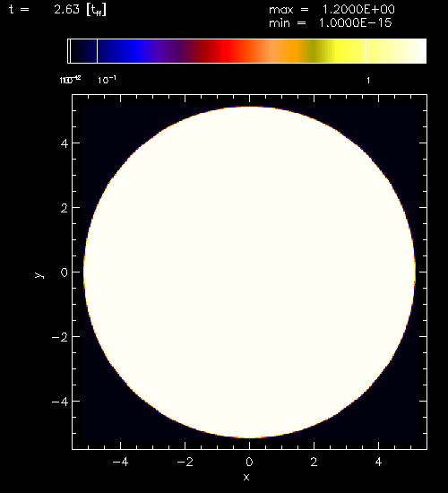Click the y axis title label
The image size is (448, 493).
[x=39, y=275]
